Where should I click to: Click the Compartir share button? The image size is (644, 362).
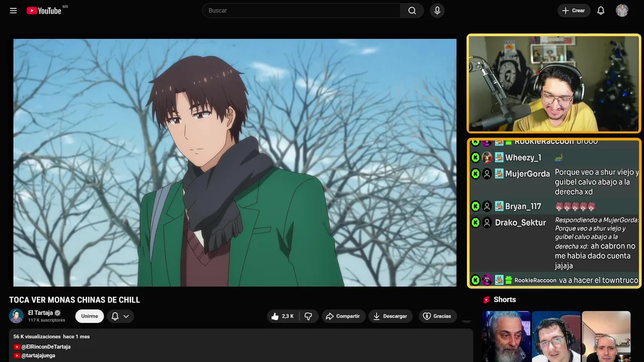(x=343, y=316)
